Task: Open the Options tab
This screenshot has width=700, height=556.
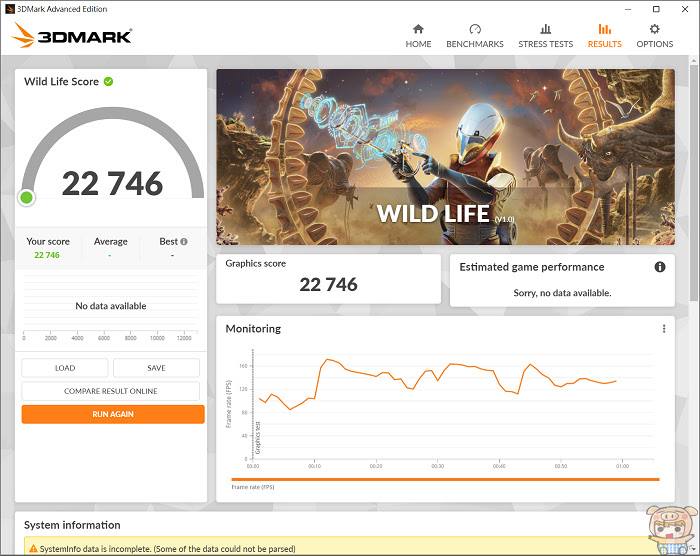Action: coord(654,36)
